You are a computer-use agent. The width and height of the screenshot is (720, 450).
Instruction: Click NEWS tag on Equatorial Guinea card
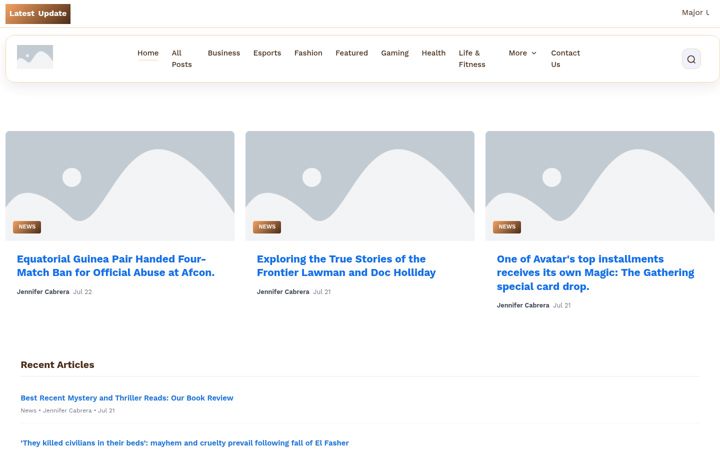[x=27, y=227]
